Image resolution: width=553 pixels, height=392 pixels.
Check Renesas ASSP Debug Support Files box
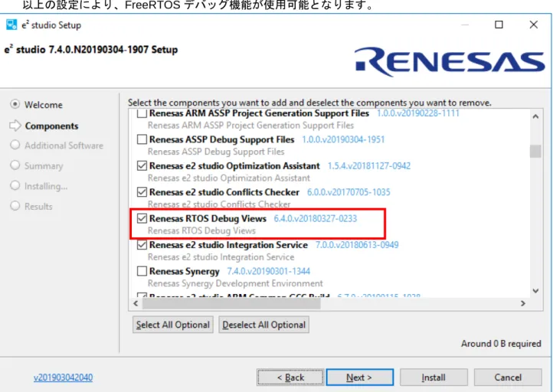[142, 139]
